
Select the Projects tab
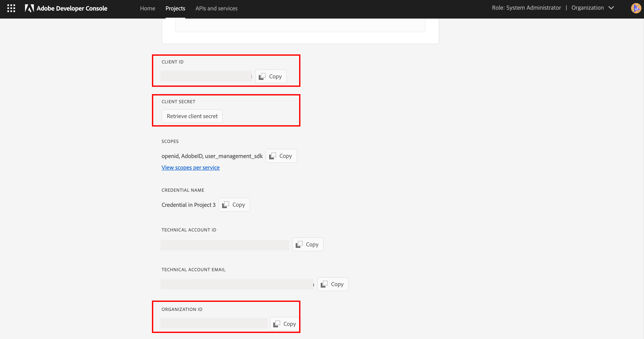175,8
